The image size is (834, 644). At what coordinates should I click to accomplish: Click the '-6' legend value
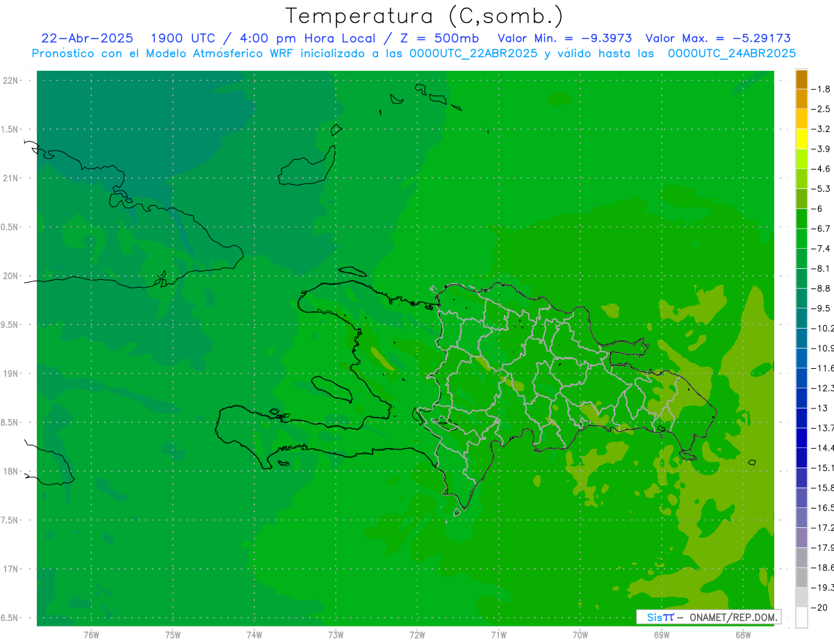point(817,208)
